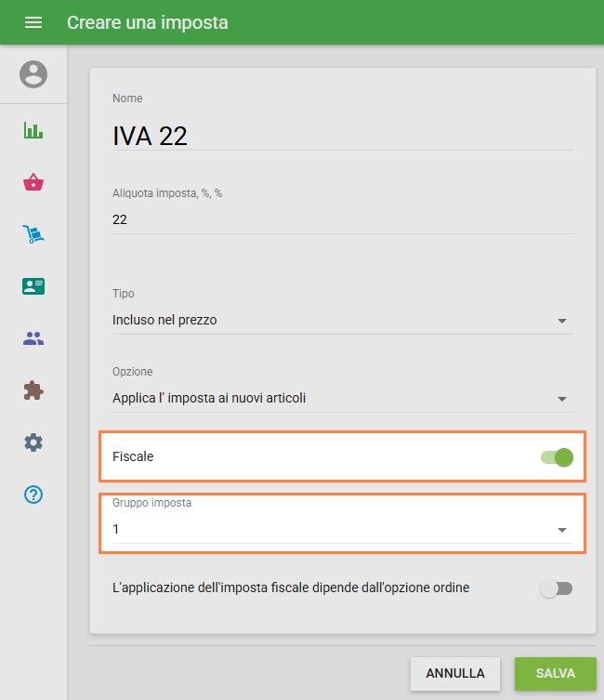Expand the Opzione dropdown

tap(342, 398)
